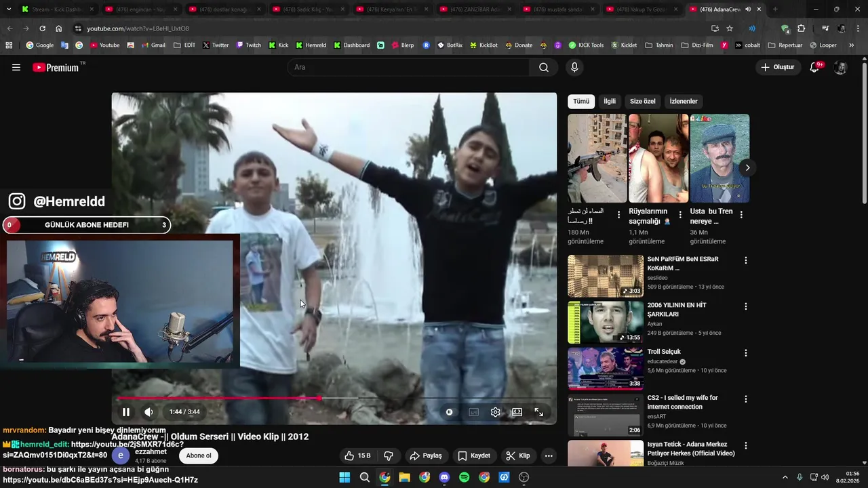This screenshot has width=868, height=488.
Task: Share the video via Paylaş
Action: tap(426, 455)
